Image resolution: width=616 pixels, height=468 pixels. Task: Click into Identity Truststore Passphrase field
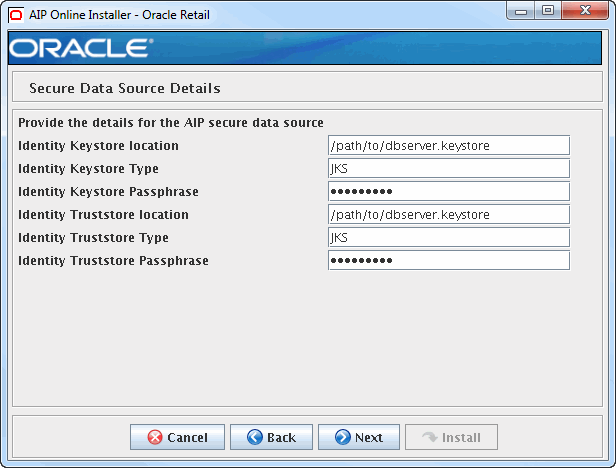tap(449, 260)
